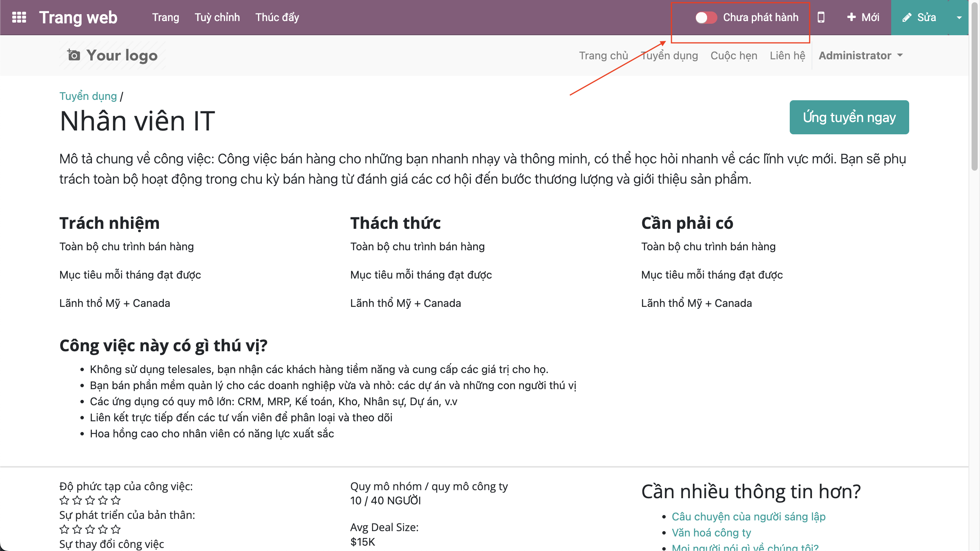980x551 pixels.
Task: Click the first star under Độ phức tạp
Action: (x=64, y=500)
